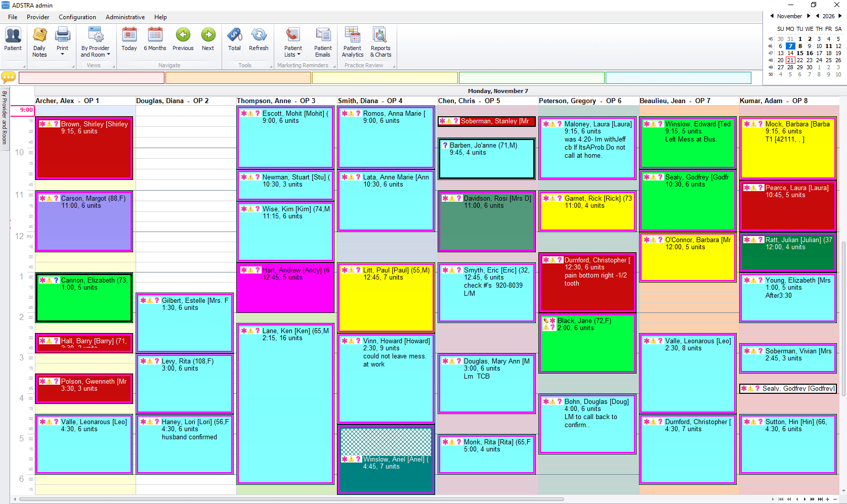Refresh the schedule view
This screenshot has height=504, width=847.
coord(259,39)
